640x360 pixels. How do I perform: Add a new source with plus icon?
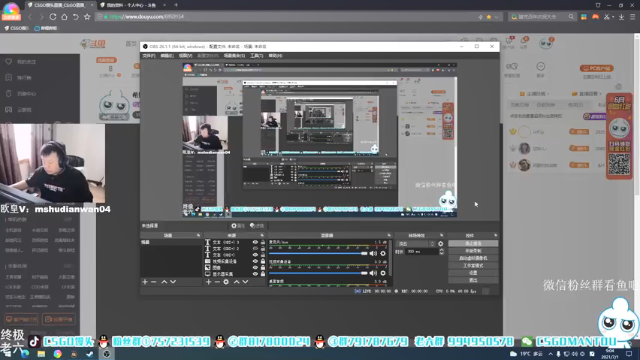[209, 282]
